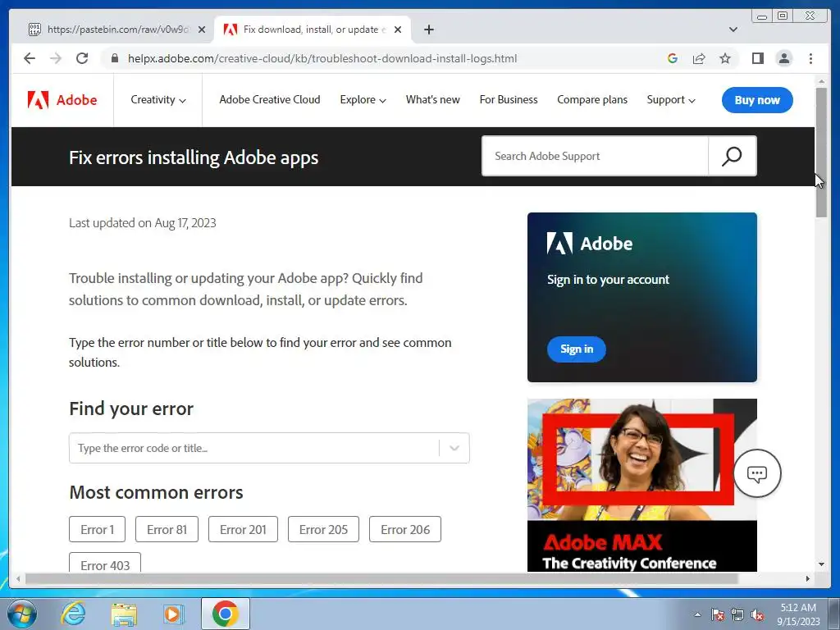The image size is (840, 630).
Task: Open the Adobe MAX conference banner
Action: click(641, 486)
